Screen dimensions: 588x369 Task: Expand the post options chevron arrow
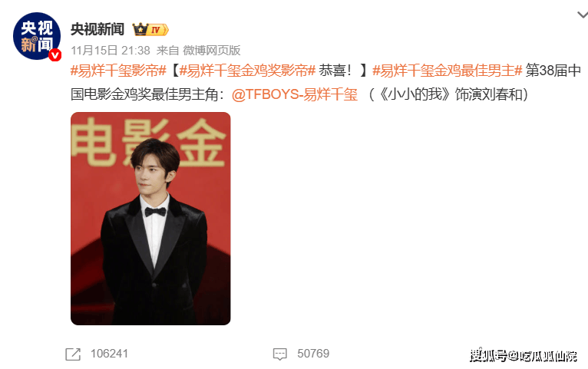point(583,15)
